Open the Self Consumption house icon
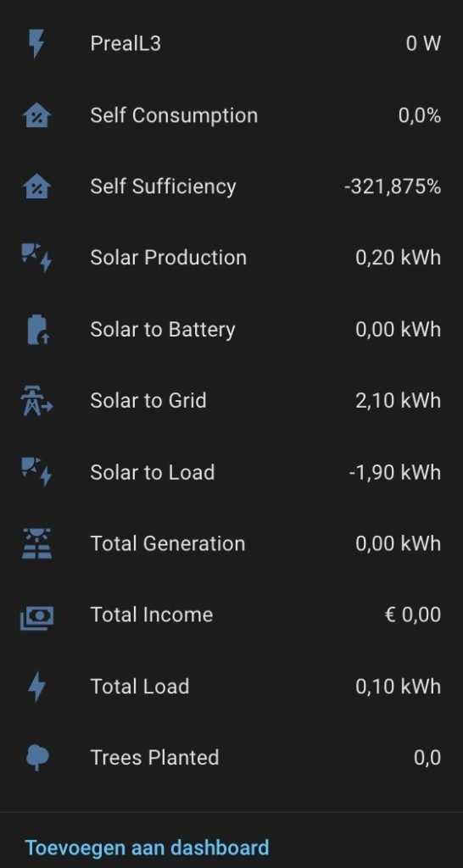463x868 pixels. click(36, 115)
